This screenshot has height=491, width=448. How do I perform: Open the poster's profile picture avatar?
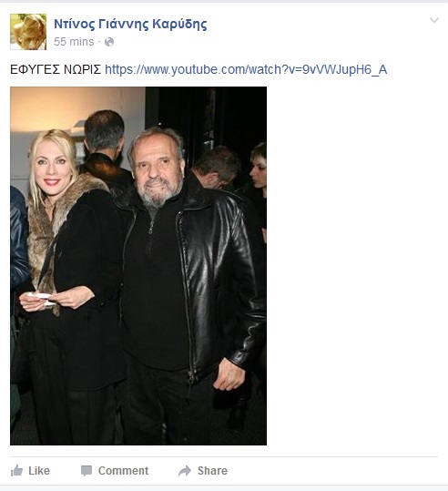28,32
